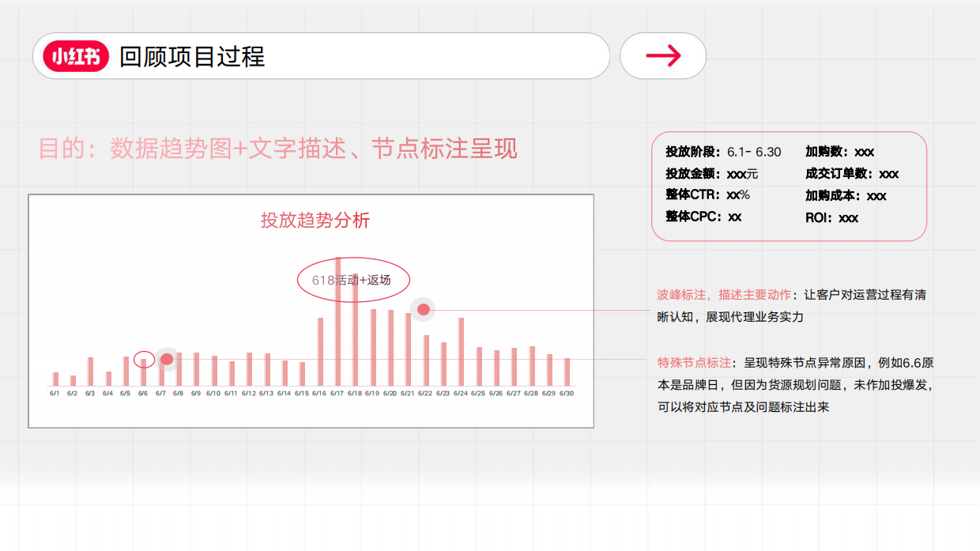Click the red dot marker above 6/22 bar
The width and height of the screenshot is (980, 551).
point(424,309)
